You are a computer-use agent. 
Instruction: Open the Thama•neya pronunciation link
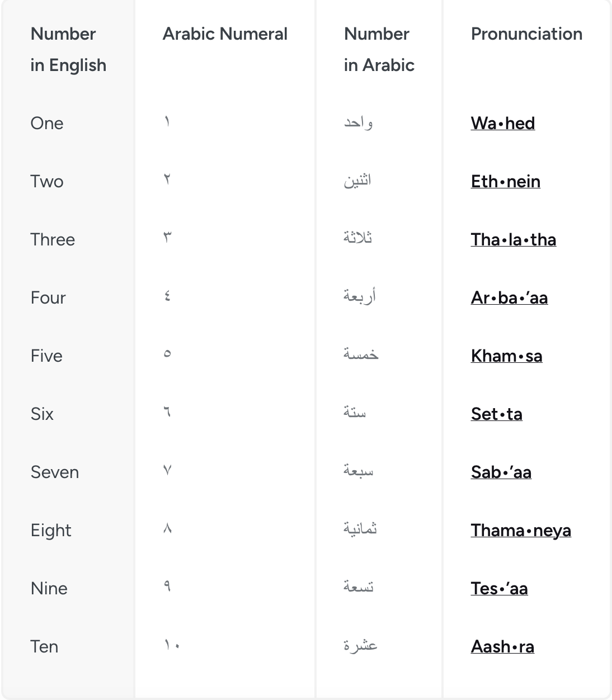[520, 530]
